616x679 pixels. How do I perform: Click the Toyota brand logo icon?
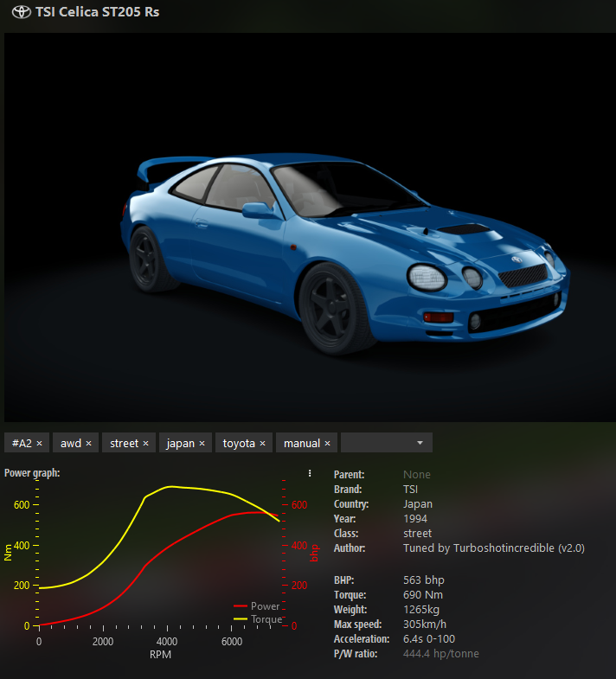click(22, 12)
